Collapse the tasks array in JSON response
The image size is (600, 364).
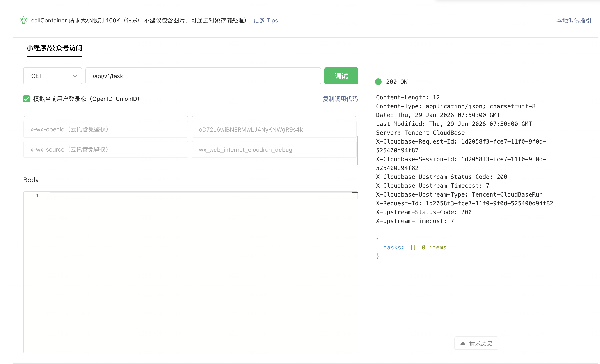(x=413, y=247)
